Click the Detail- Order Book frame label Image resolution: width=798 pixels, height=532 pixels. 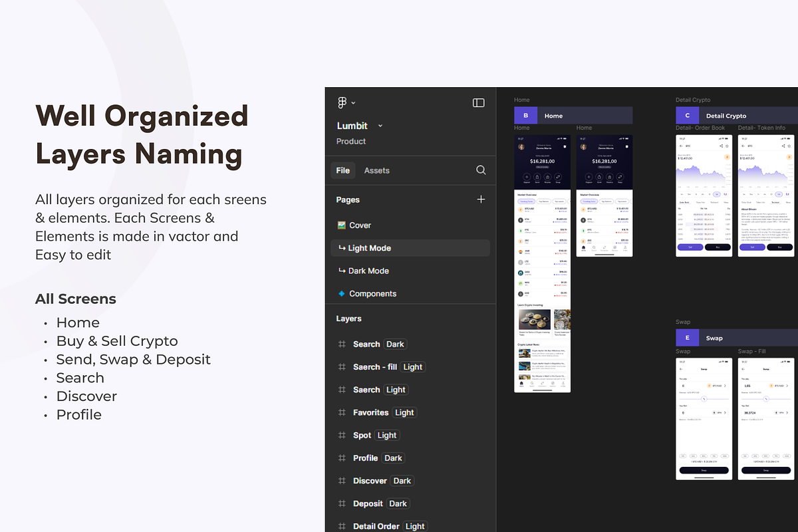pos(700,128)
